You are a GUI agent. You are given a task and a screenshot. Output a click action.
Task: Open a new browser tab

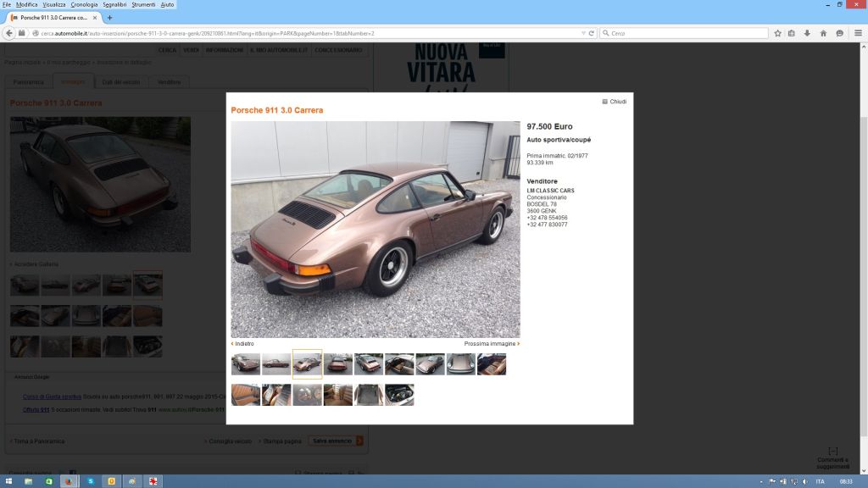point(109,18)
